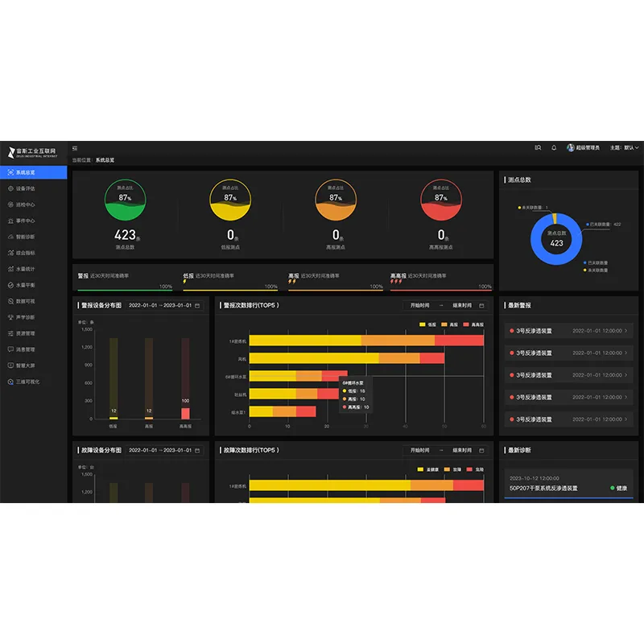
Task: Click the 50P207干泵系统反渗透装置 diagnosis entry
Action: coord(555,488)
